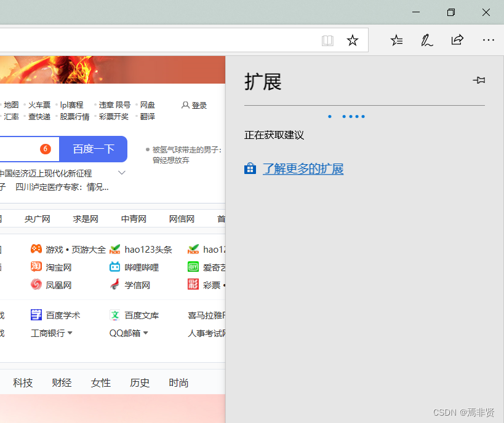Viewport: 504px width, 423px height.
Task: Open the 查快递 link
Action: click(39, 117)
